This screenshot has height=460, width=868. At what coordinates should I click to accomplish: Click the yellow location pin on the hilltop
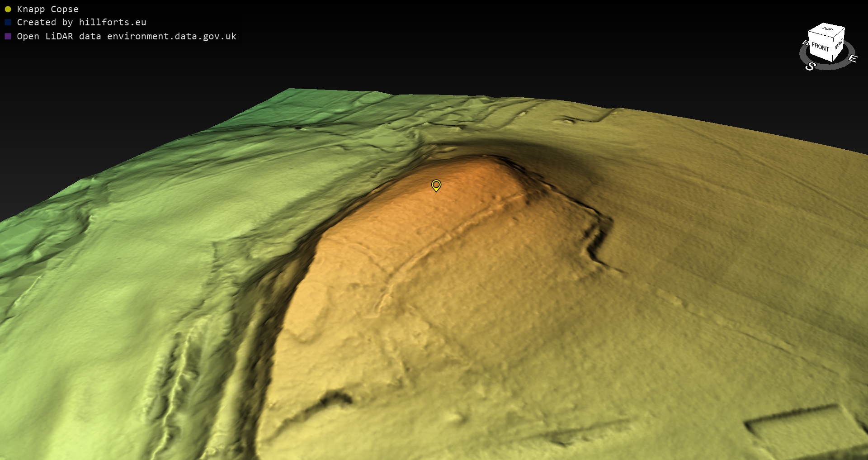[436, 185]
